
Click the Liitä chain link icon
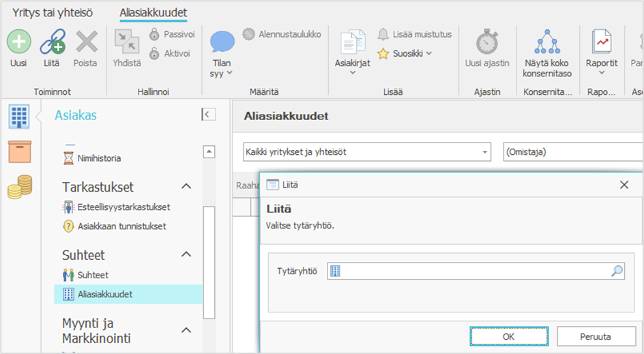(52, 42)
